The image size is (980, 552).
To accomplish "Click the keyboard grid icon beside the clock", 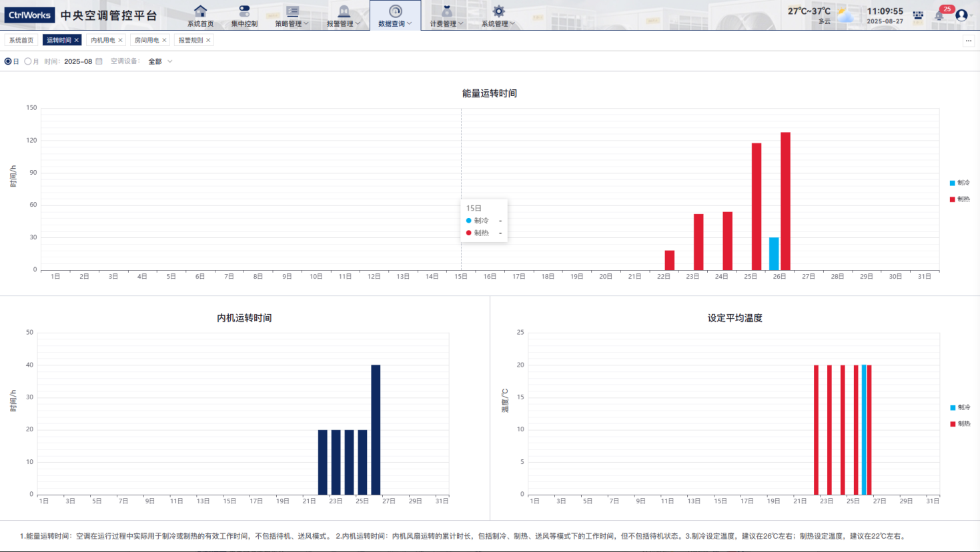I will [x=918, y=15].
